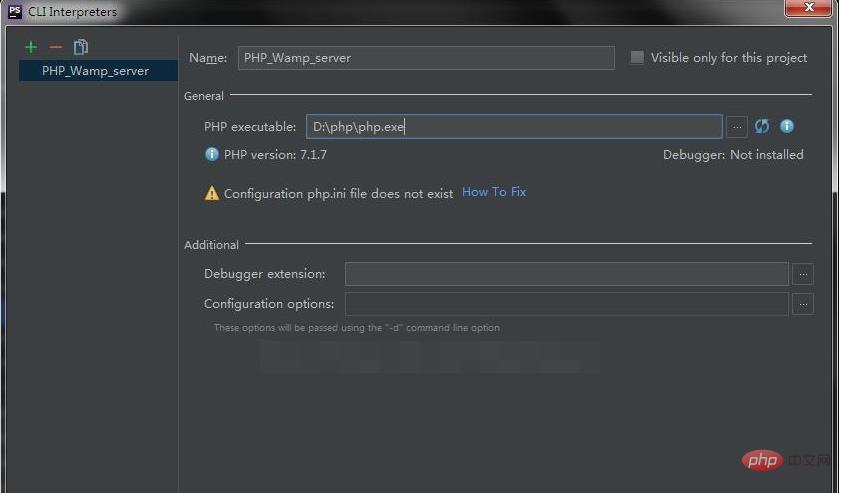Select PHP_Wamp_server in the interpreter list
This screenshot has width=841, height=493.
[x=96, y=71]
